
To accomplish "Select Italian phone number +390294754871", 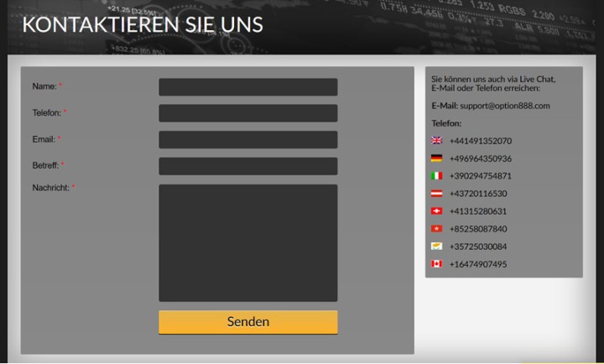I will 481,176.
